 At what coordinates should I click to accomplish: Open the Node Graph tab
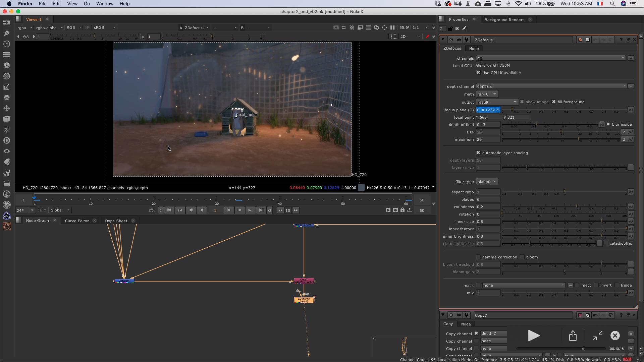tap(37, 220)
